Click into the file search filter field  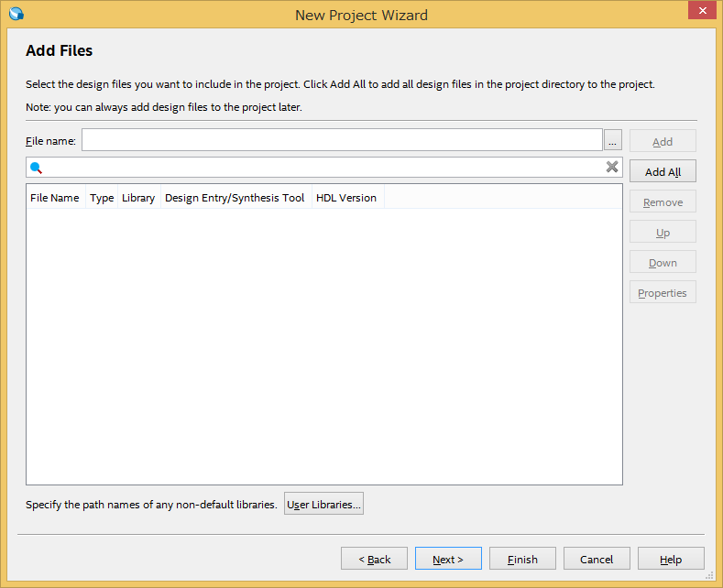pyautogui.click(x=324, y=168)
